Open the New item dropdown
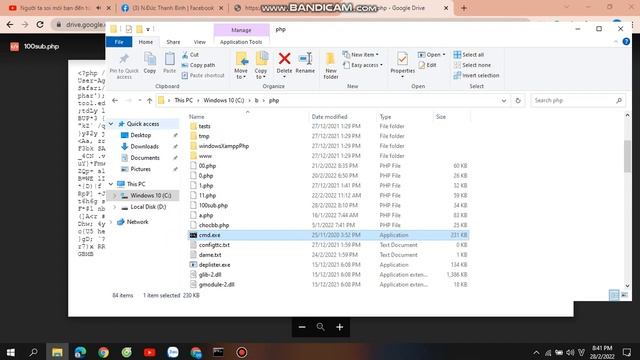640x360 pixels. [x=361, y=55]
